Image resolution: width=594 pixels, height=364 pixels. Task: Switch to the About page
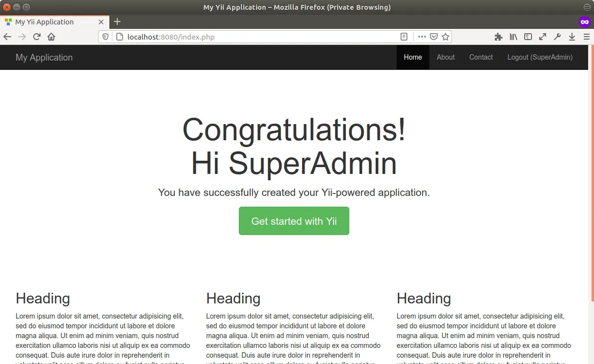445,57
